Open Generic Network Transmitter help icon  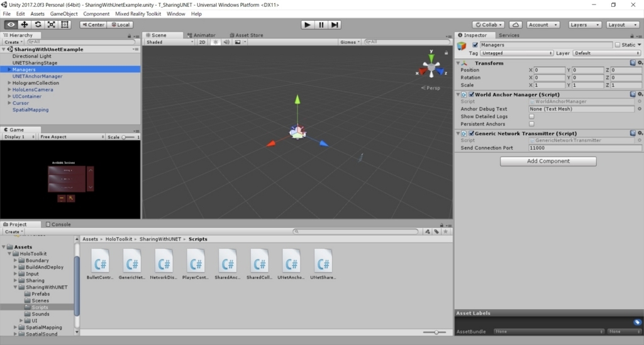(x=633, y=133)
